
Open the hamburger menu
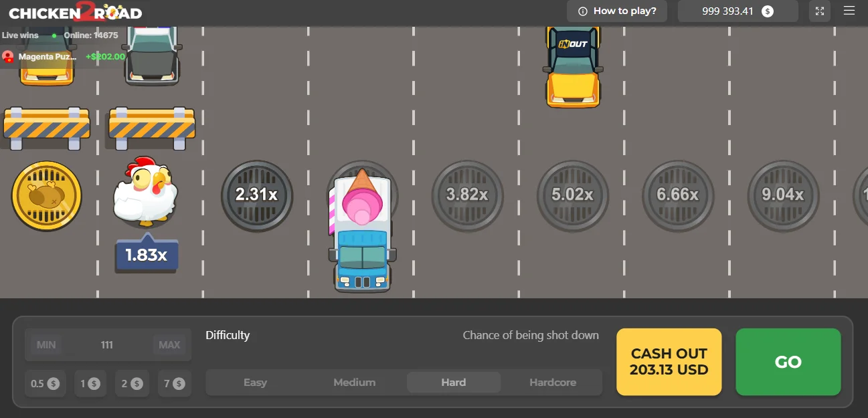(x=849, y=11)
